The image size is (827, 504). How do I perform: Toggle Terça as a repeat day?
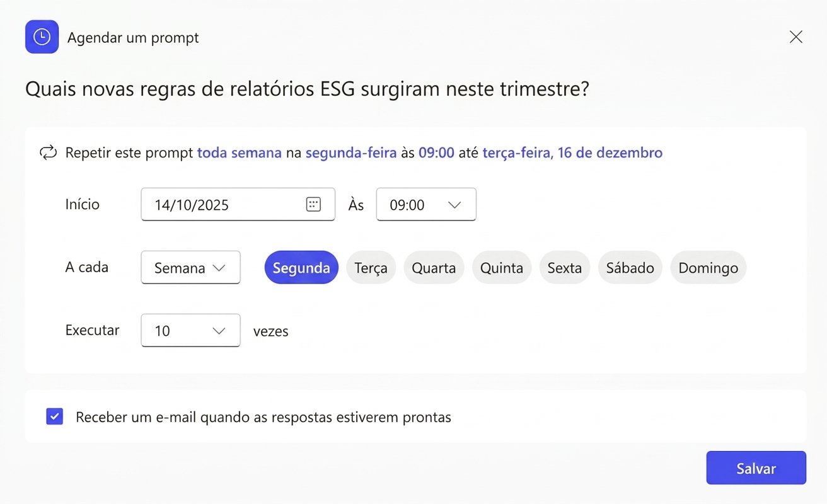point(371,267)
